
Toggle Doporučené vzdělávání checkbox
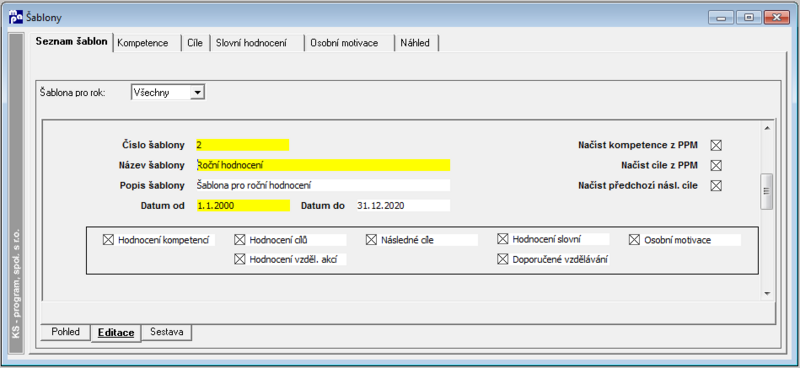[x=503, y=259]
